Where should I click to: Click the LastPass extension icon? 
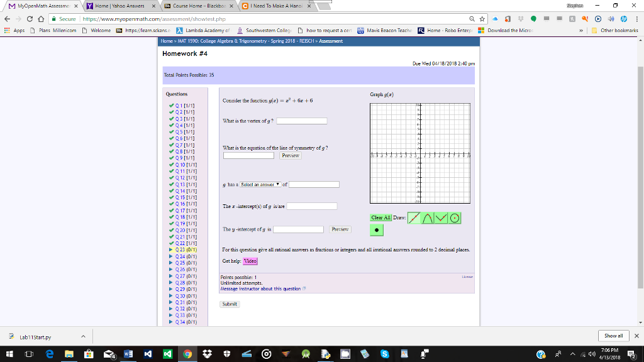[x=585, y=19]
